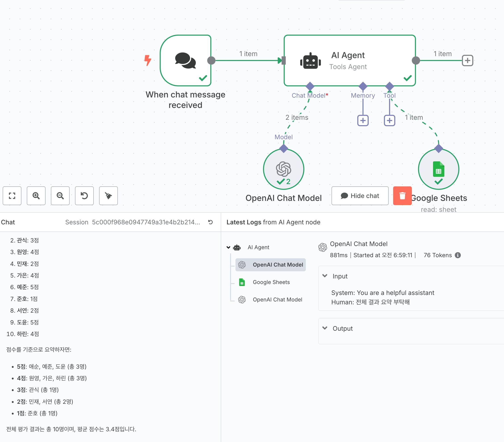Click the Chat panel title
Screen dimensions: 504x442
(8, 222)
